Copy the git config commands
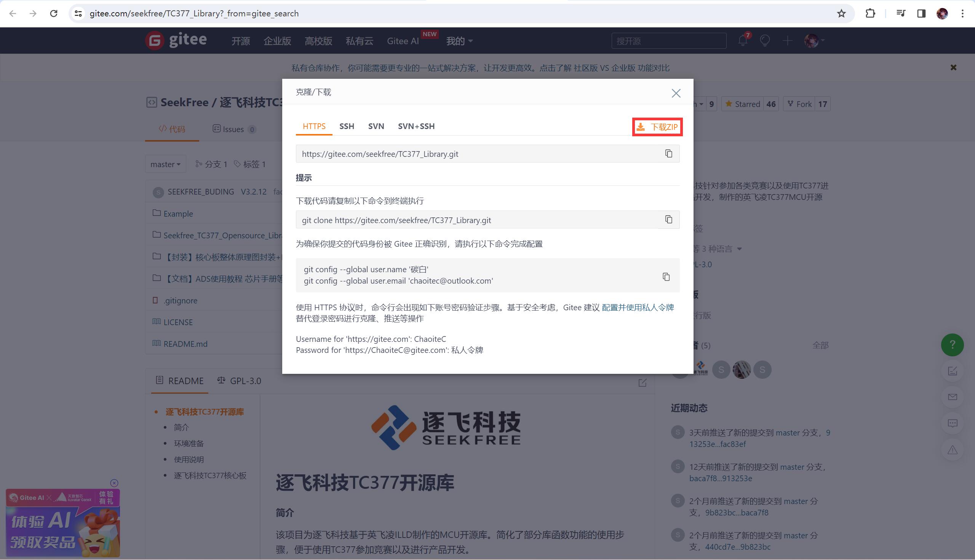Viewport: 975px width, 560px height. 666,277
